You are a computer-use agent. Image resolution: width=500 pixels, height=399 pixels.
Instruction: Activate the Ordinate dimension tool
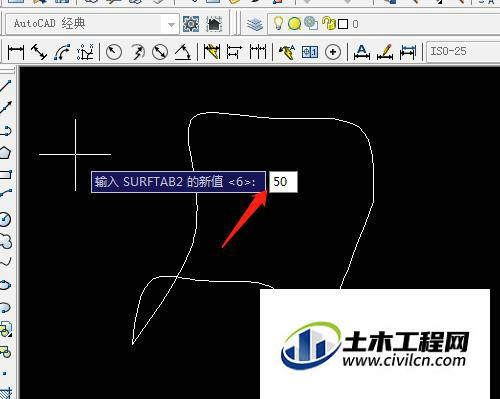85,52
